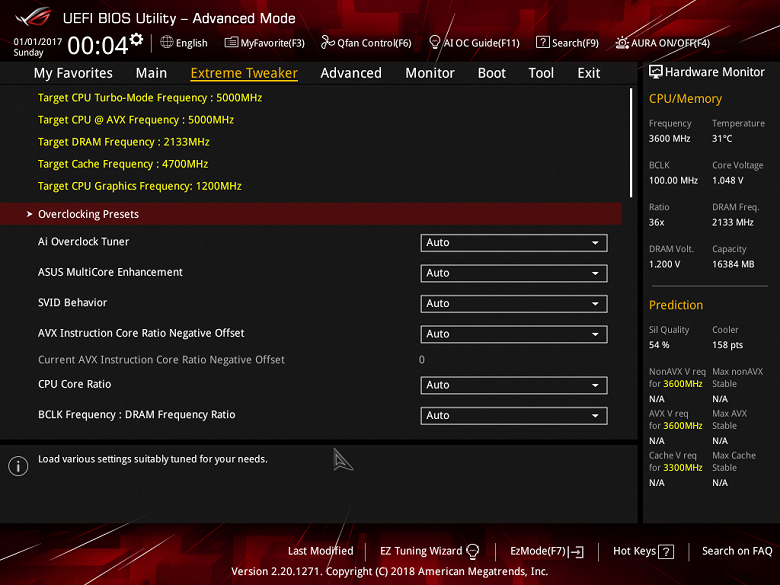Click the 31°C temperature value

coord(722,139)
